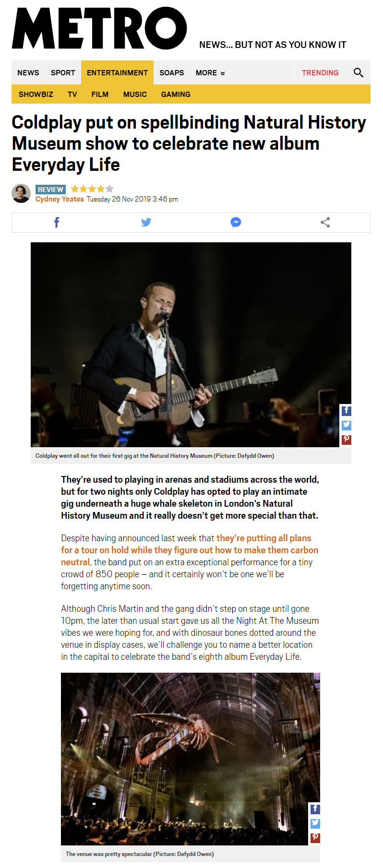Share article via Twitter bird icon in share bar
This screenshot has width=383, height=868.
[146, 222]
